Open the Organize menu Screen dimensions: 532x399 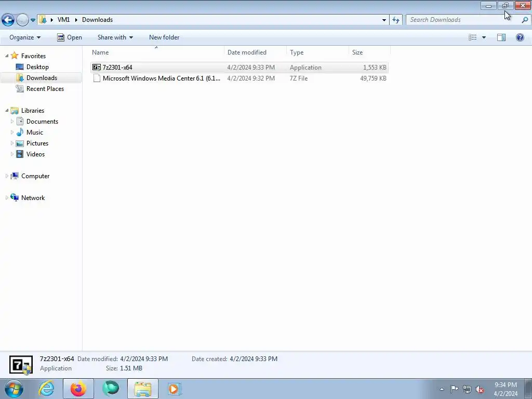(x=25, y=37)
